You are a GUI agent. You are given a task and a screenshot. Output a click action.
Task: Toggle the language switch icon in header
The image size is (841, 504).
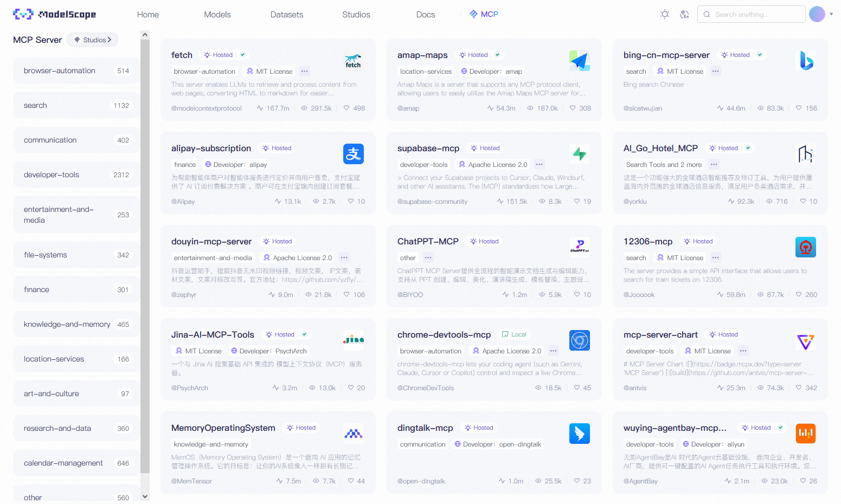(x=684, y=15)
